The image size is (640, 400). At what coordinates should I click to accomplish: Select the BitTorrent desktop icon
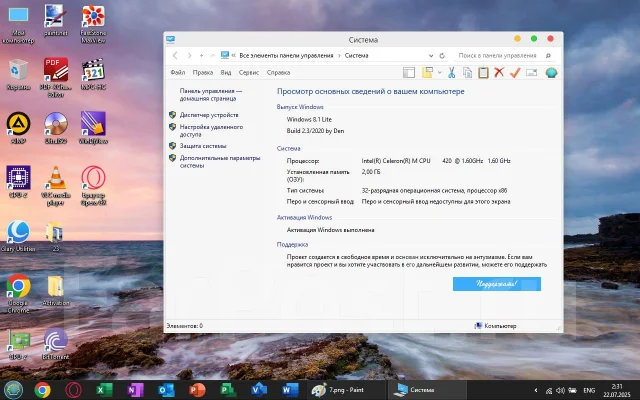click(56, 344)
